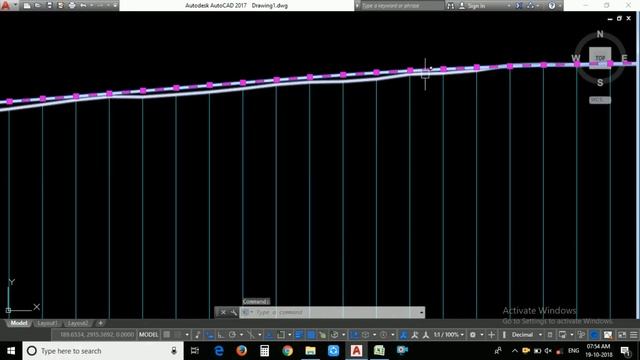Click the Quick Properties icon

click(550, 335)
